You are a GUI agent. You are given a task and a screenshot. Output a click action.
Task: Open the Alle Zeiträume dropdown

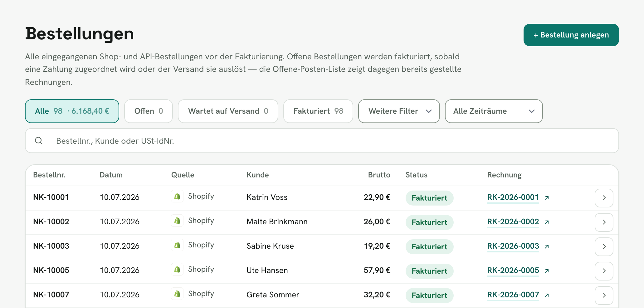click(x=494, y=111)
